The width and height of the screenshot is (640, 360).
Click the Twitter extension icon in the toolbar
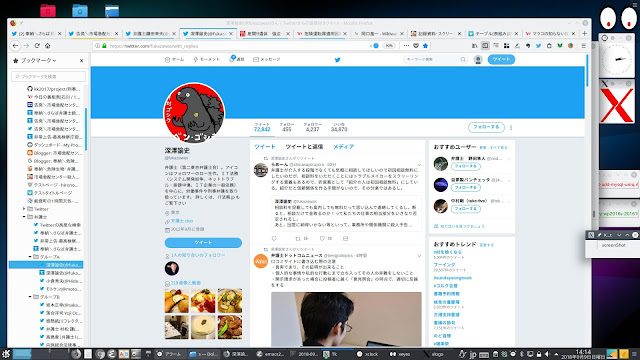tap(538, 46)
